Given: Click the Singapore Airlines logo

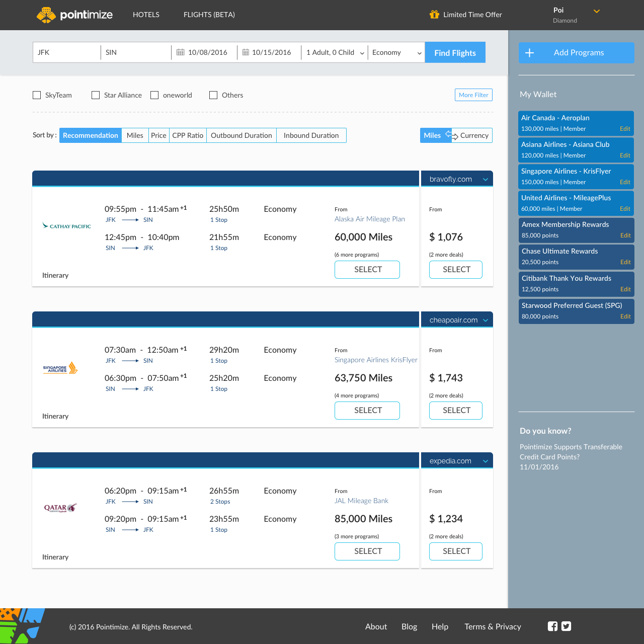Looking at the screenshot, I should tap(60, 368).
